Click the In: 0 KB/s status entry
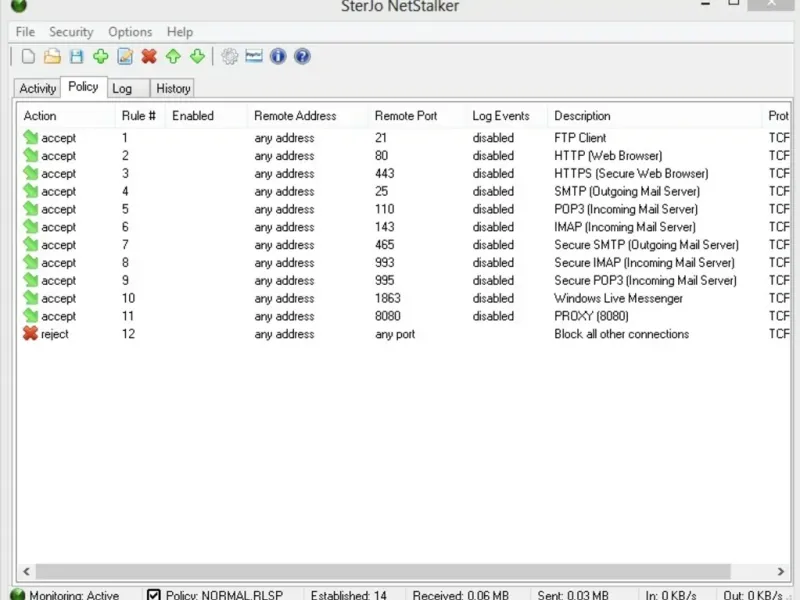This screenshot has height=600, width=800. click(x=670, y=595)
